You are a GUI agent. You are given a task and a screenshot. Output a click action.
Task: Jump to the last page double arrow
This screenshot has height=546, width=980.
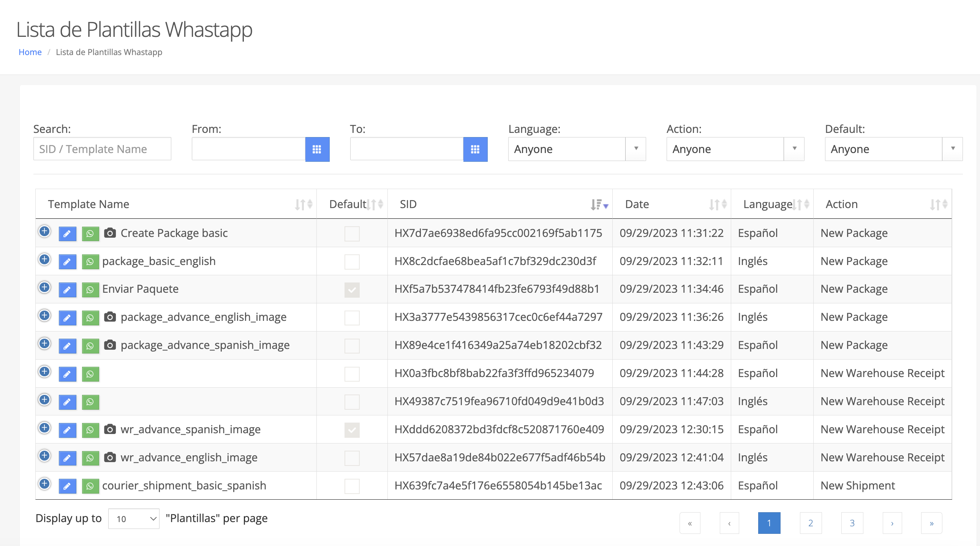932,523
